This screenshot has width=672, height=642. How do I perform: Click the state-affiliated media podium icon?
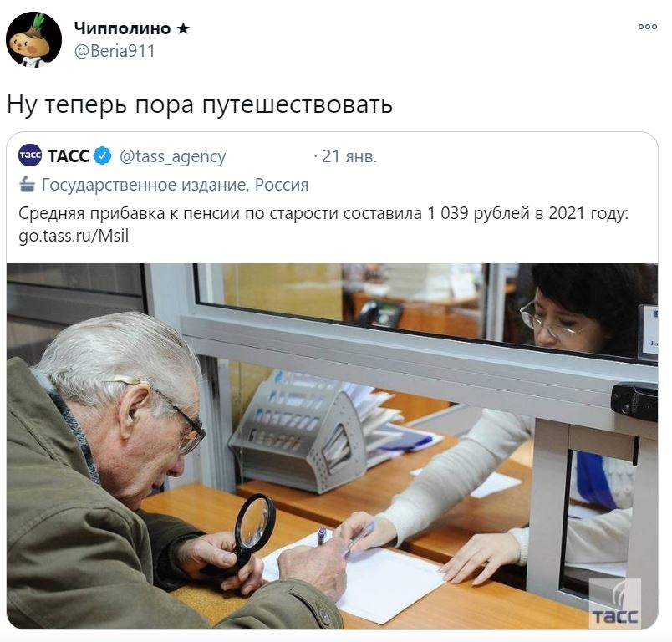point(27,184)
